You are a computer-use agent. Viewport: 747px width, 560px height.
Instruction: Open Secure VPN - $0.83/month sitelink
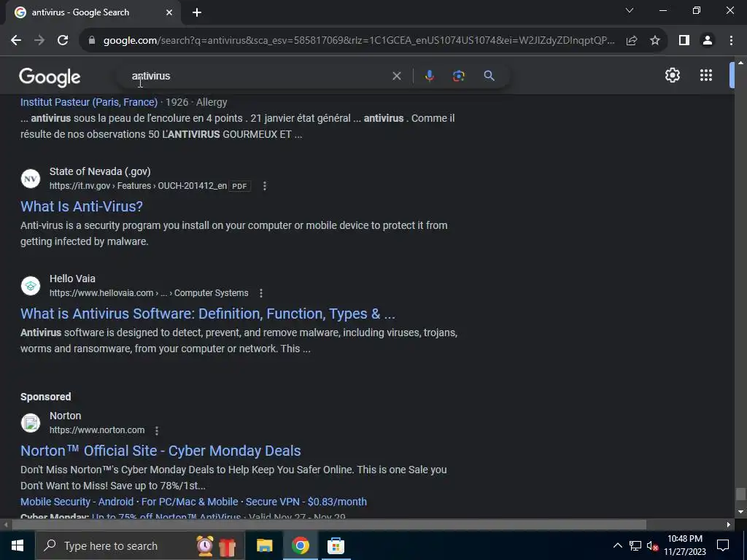coord(306,502)
